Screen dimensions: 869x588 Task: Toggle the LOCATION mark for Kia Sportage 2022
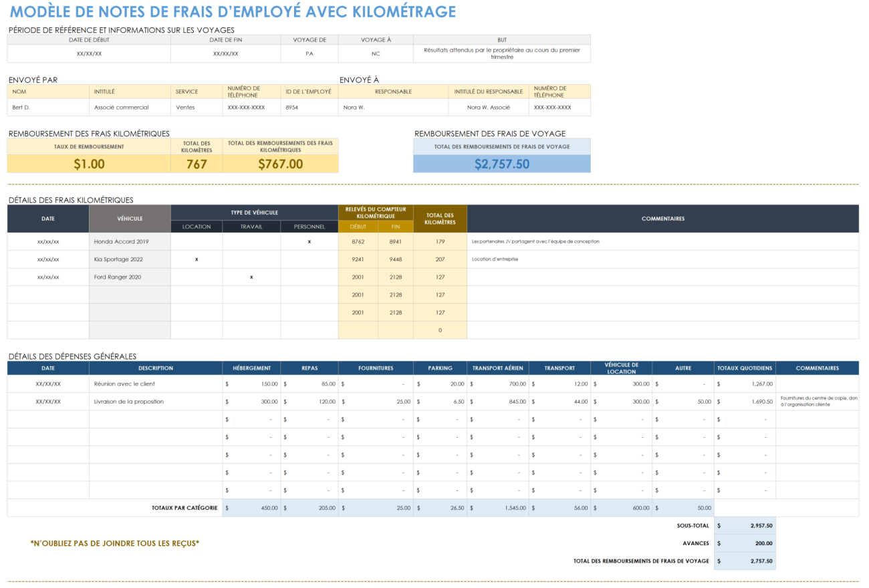pos(196,259)
